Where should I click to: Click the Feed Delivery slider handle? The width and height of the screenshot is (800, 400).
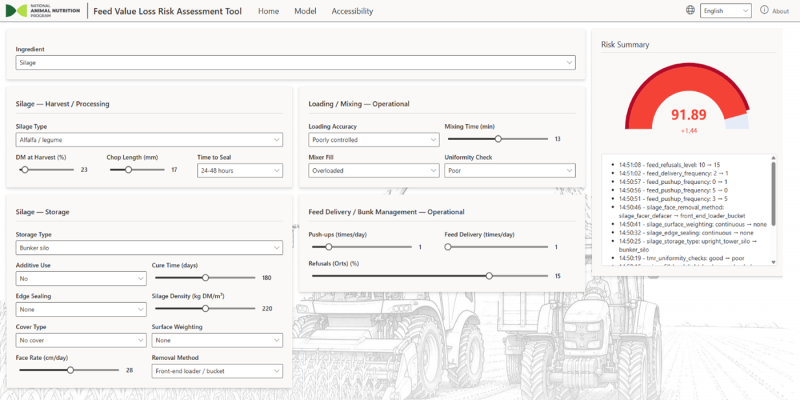coord(448,247)
